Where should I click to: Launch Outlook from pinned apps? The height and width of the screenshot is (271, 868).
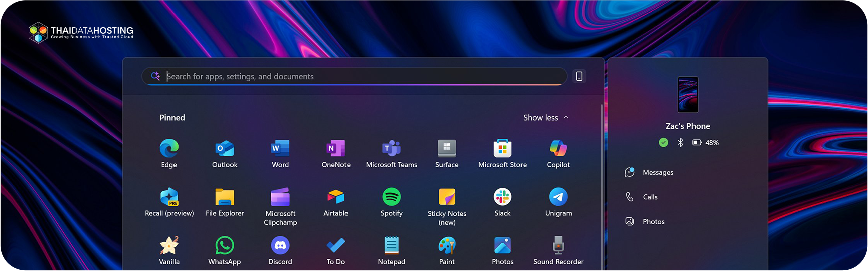pyautogui.click(x=225, y=154)
